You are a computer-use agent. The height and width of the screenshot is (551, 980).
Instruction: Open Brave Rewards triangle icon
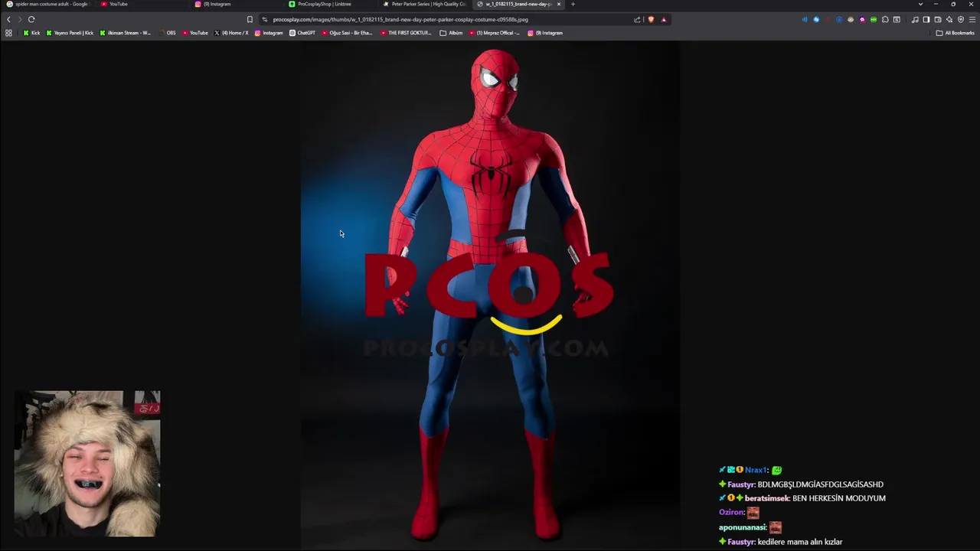point(664,19)
